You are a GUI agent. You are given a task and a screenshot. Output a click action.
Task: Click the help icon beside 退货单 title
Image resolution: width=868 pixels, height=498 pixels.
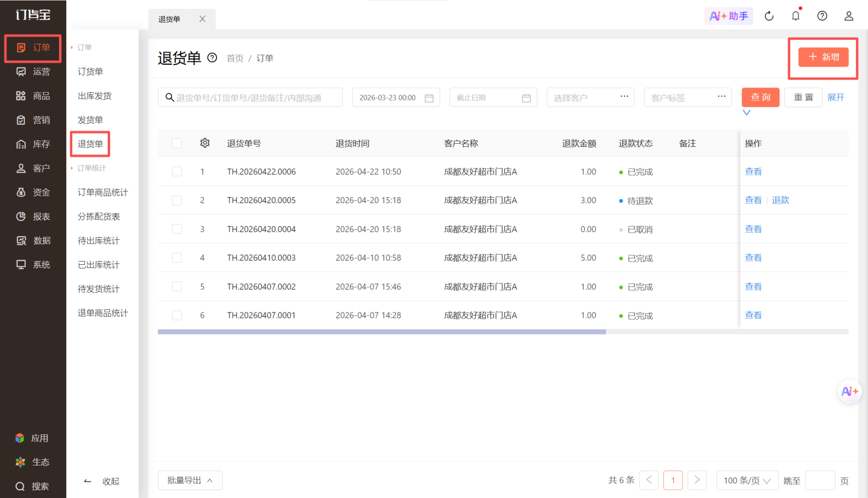pos(212,57)
